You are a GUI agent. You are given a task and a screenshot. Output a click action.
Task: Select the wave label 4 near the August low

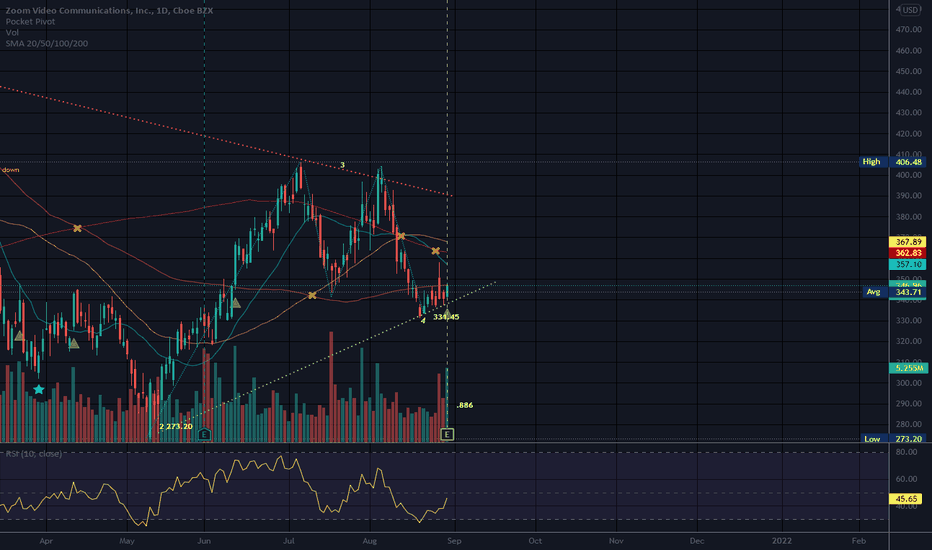(x=423, y=320)
